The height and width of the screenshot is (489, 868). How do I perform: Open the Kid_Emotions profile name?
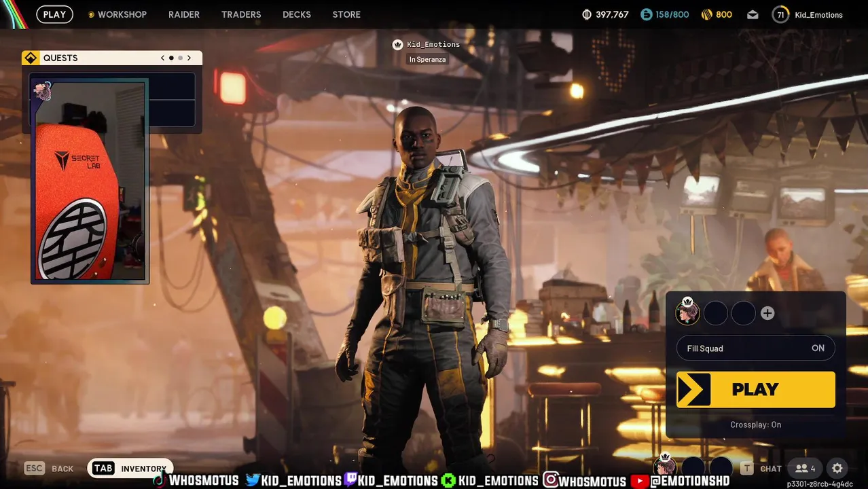click(x=818, y=15)
